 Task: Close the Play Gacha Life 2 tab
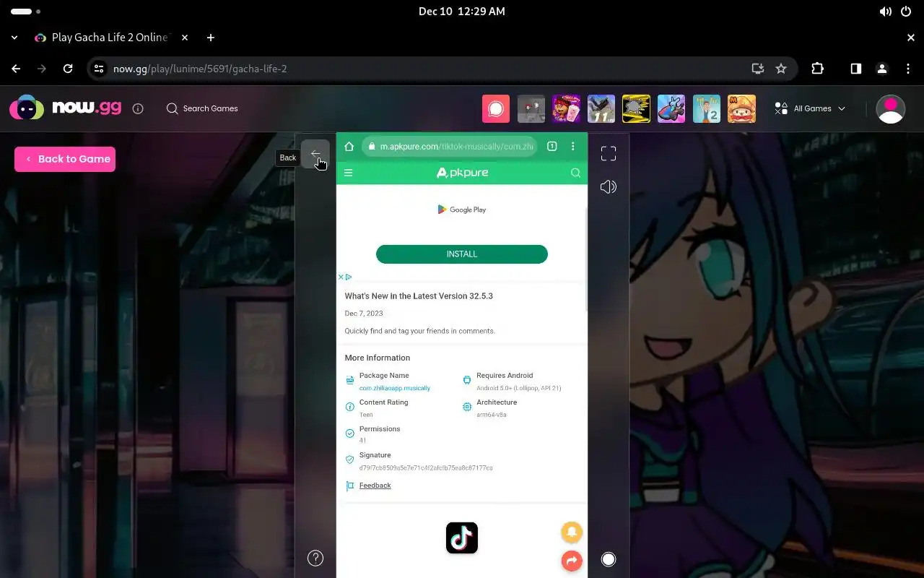(185, 38)
